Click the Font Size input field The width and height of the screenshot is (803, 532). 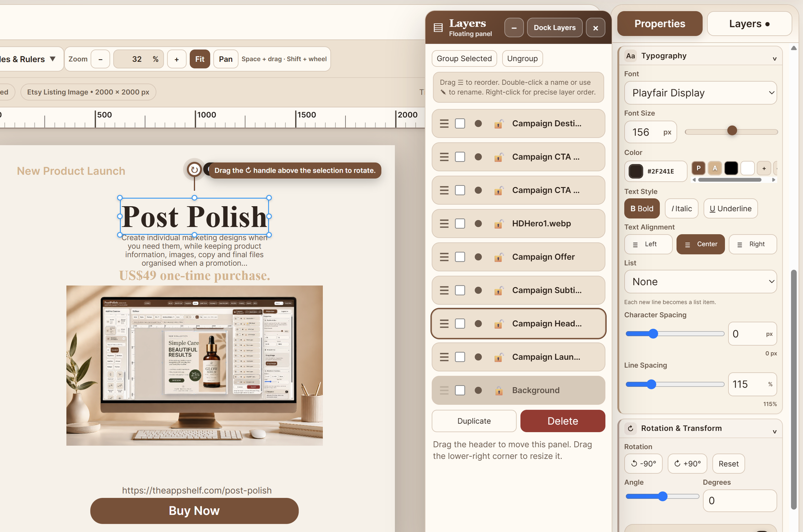click(x=650, y=132)
